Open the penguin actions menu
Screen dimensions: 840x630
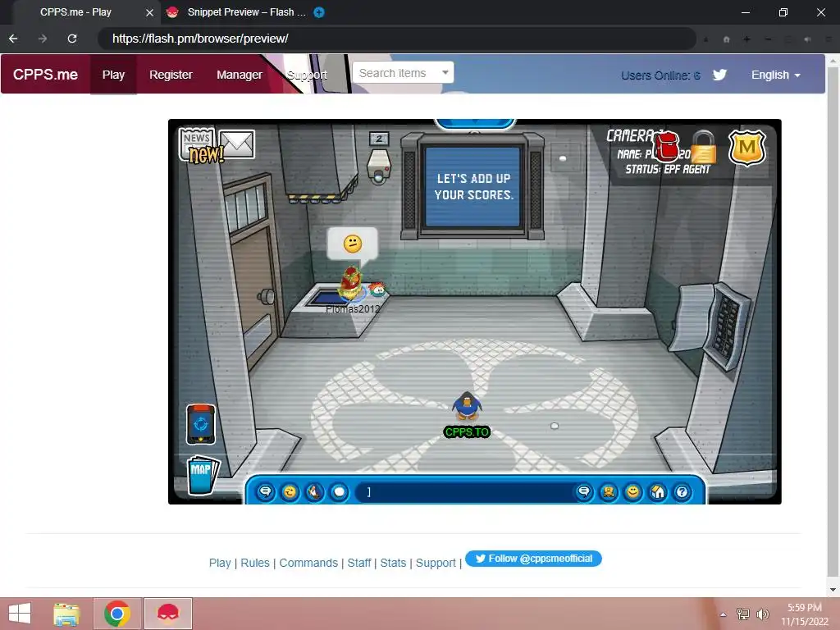314,492
